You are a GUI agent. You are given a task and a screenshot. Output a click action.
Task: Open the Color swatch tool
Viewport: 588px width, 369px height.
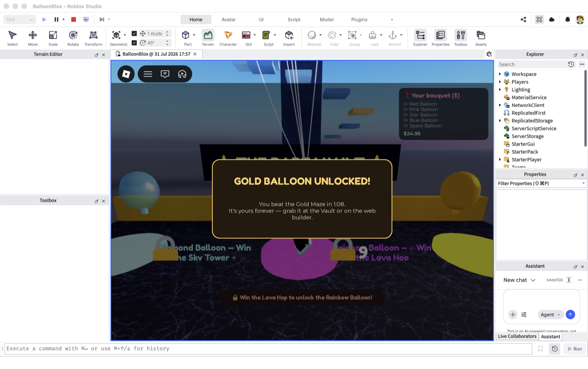coord(332,35)
